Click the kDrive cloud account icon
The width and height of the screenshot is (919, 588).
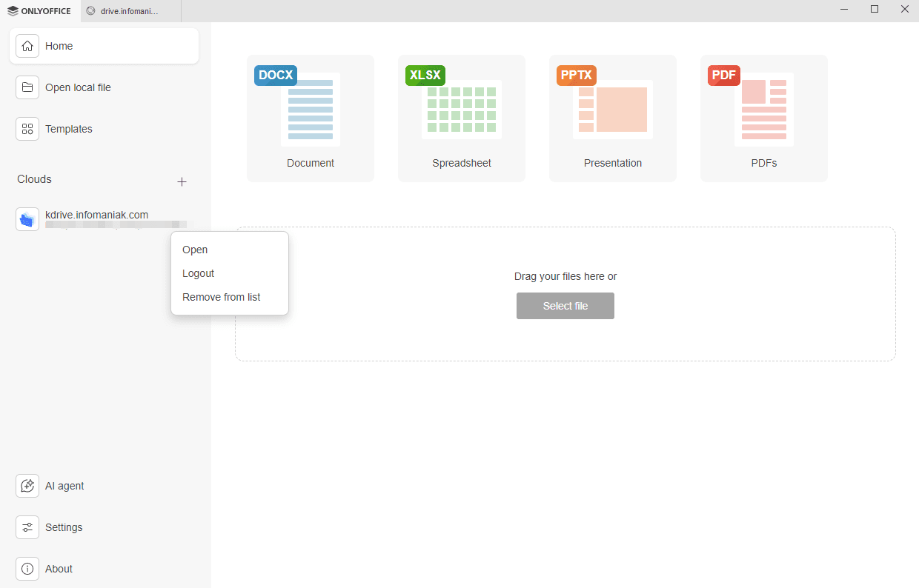pyautogui.click(x=27, y=219)
